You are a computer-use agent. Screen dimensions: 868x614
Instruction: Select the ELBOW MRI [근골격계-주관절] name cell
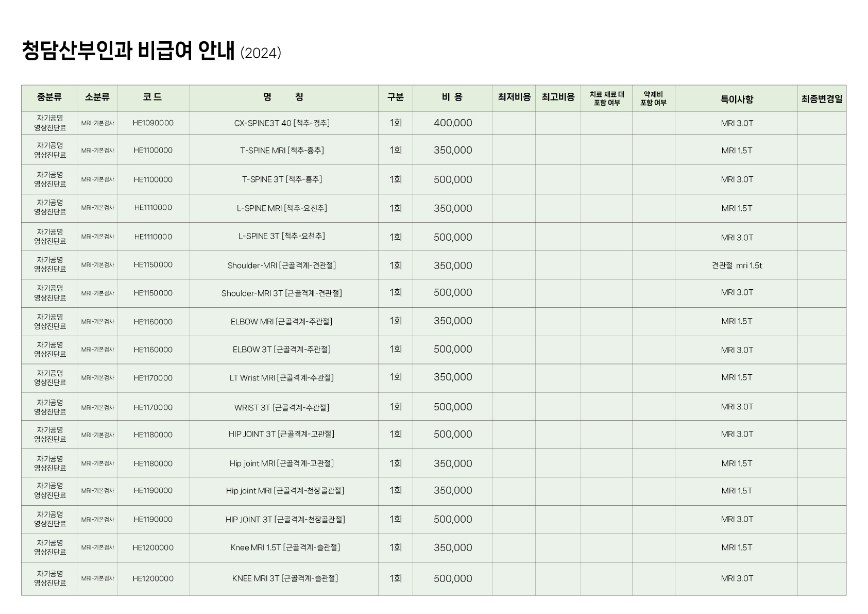tap(282, 322)
